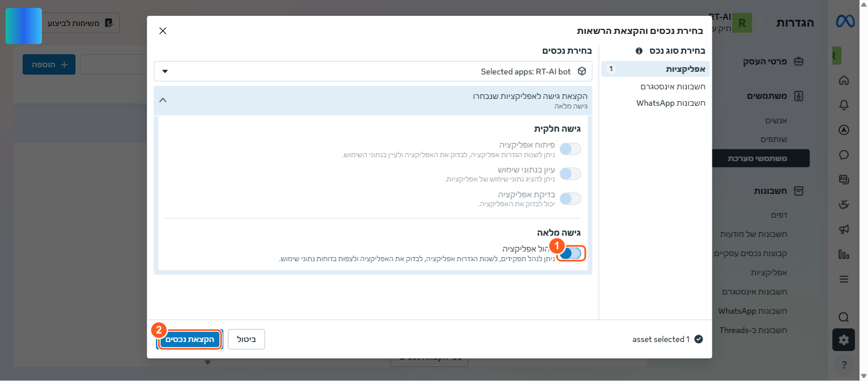Viewport: 868px width, 381px height.
Task: Click the גישה מלאה heading above ניהול אפליקציה
Action: pyautogui.click(x=559, y=232)
